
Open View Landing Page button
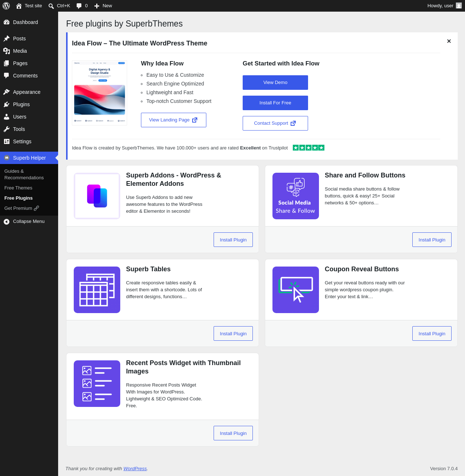coord(174,120)
